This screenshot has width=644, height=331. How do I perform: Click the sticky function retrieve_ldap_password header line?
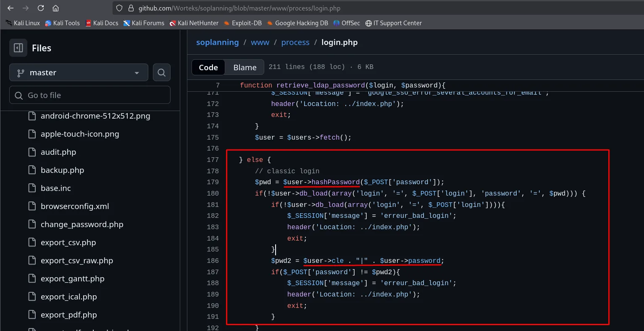pyautogui.click(x=342, y=85)
